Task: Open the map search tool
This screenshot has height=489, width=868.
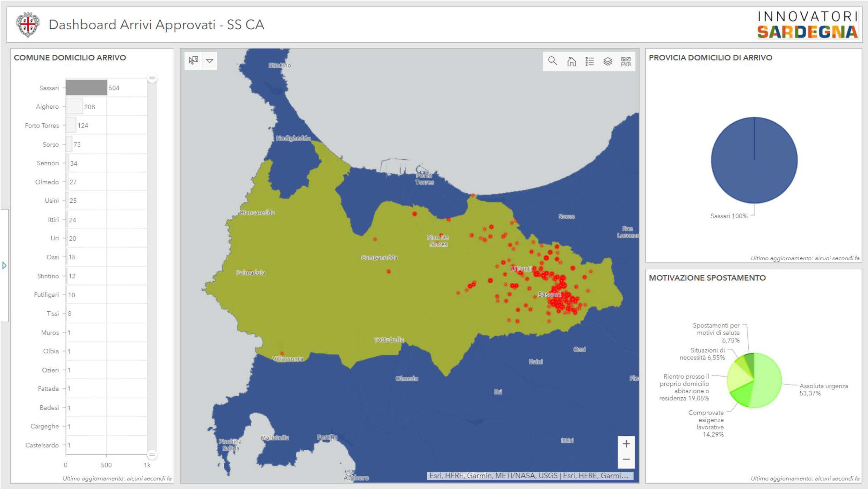Action: click(552, 61)
